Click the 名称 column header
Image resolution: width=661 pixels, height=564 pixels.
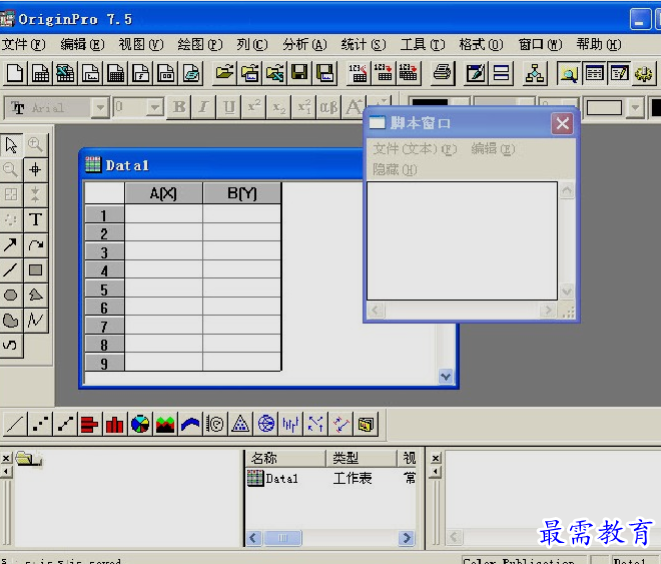click(285, 458)
